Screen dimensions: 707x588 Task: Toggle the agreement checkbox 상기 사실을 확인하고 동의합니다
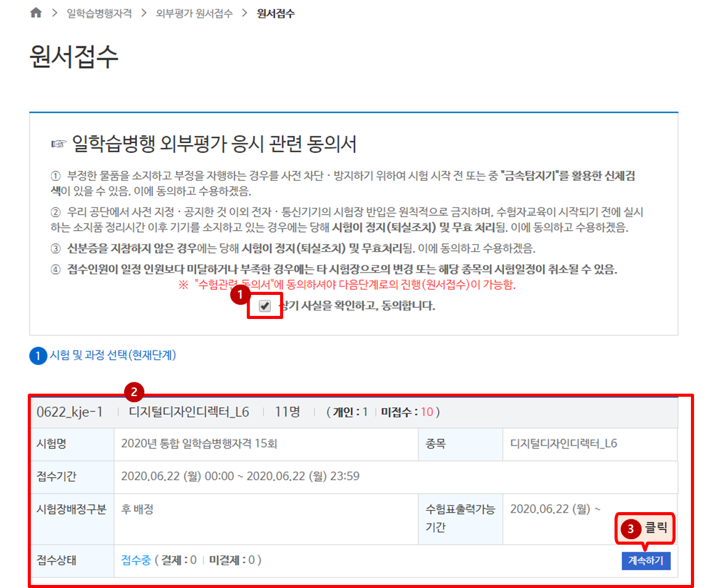[x=265, y=306]
